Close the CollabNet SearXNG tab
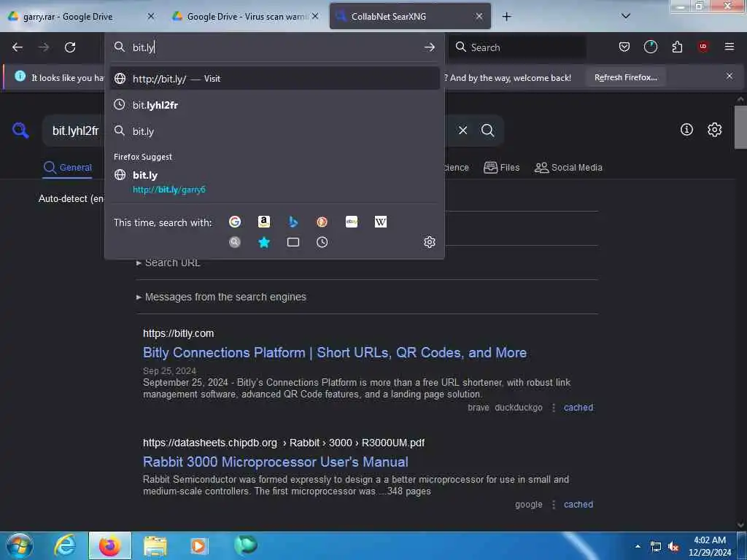This screenshot has height=560, width=747. pos(479,16)
